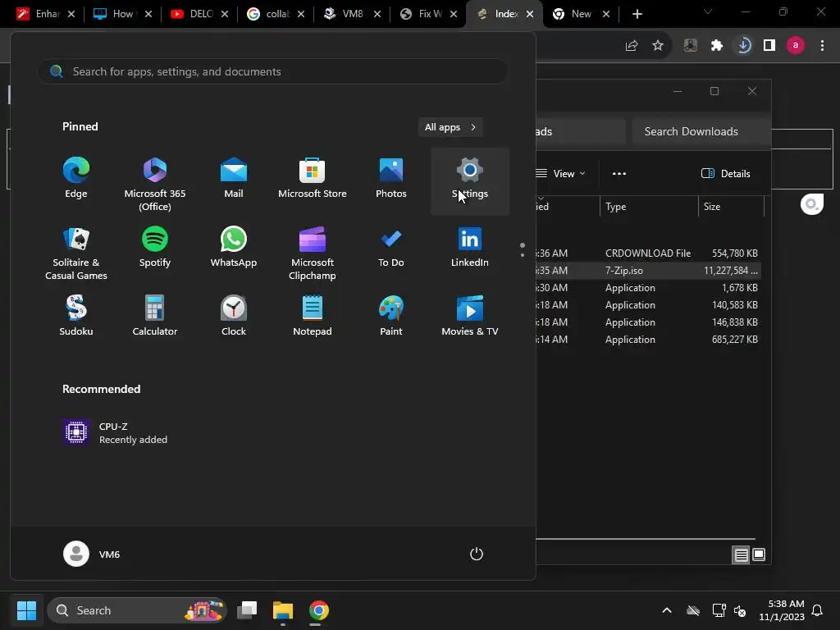Open Solitaire & Casual Games
This screenshot has height=630, width=840.
tap(76, 253)
